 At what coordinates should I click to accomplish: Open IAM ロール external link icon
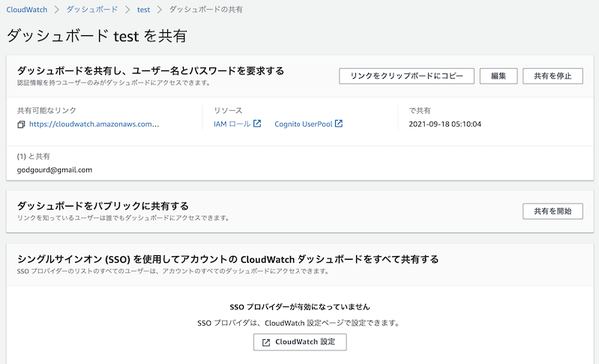[x=257, y=124]
